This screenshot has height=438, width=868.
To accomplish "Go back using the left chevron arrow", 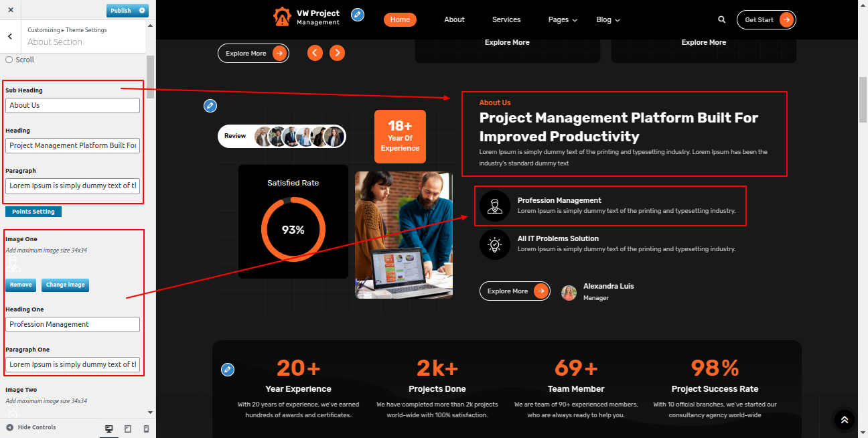I will [x=10, y=36].
